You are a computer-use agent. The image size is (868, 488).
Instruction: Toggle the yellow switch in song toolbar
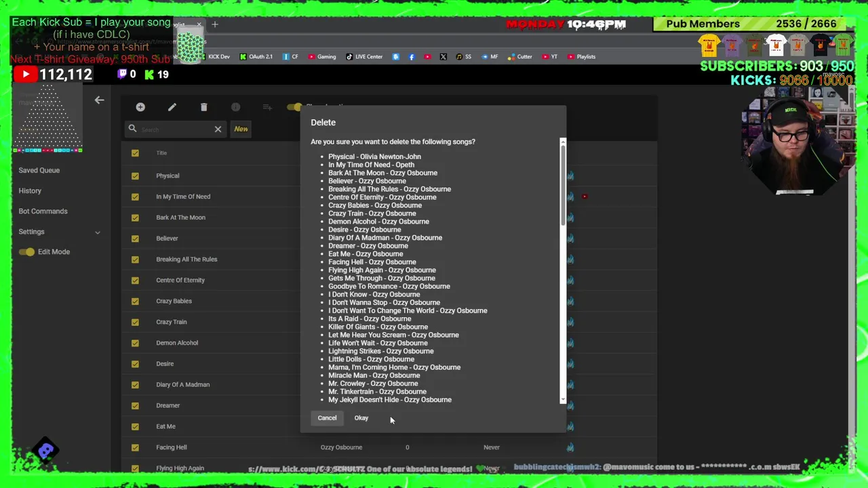[x=294, y=107]
